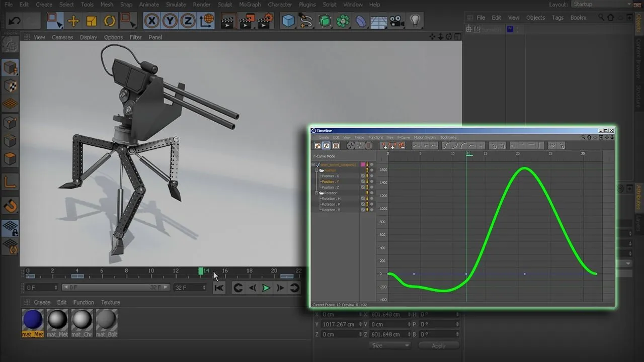
Task: Collapse the Position track in the F-Curve tree
Action: pyautogui.click(x=316, y=170)
